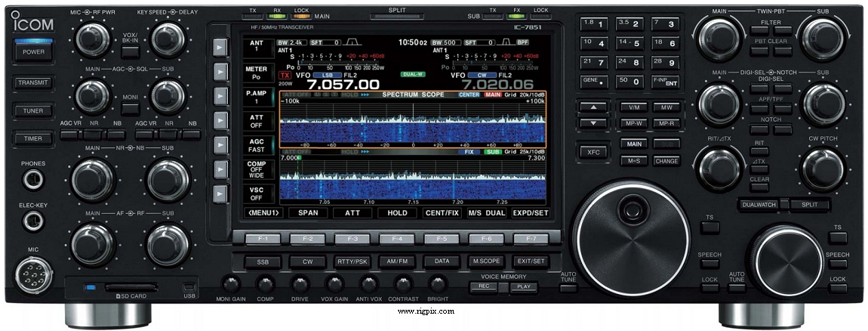
Task: Toggle the RIT button
Action: coord(759,151)
